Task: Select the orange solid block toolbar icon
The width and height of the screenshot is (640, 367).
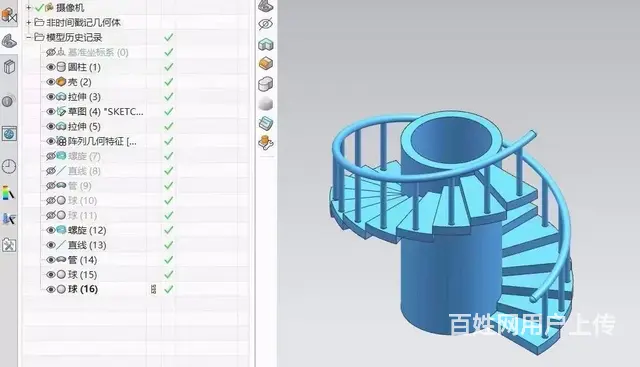Action: tap(266, 64)
